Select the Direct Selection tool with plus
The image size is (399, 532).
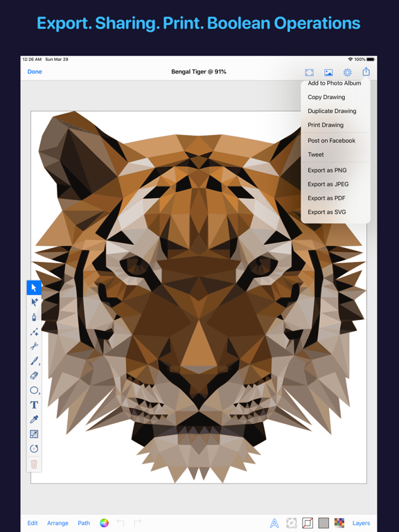tap(34, 302)
